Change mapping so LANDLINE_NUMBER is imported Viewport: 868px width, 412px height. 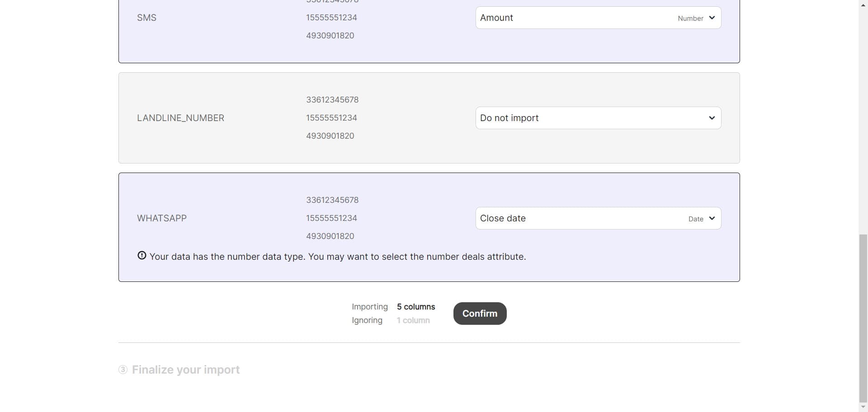(x=598, y=118)
